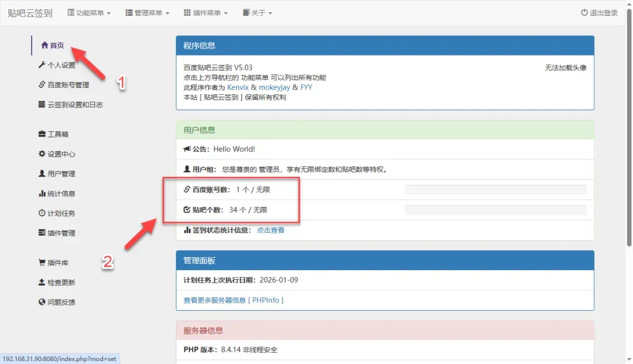Select 检查更新 in the sidebar
Viewport: 633px width, 364px height.
[x=61, y=283]
